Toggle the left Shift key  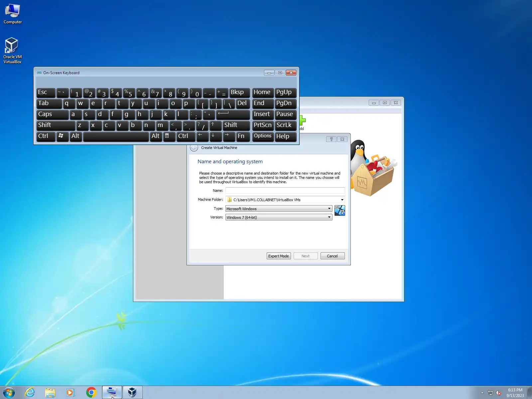[x=56, y=125]
